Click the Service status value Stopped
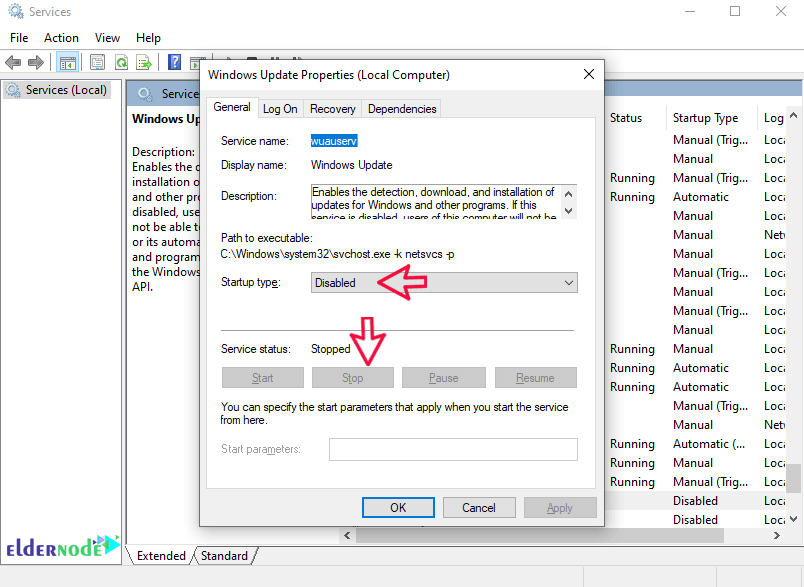 point(331,349)
